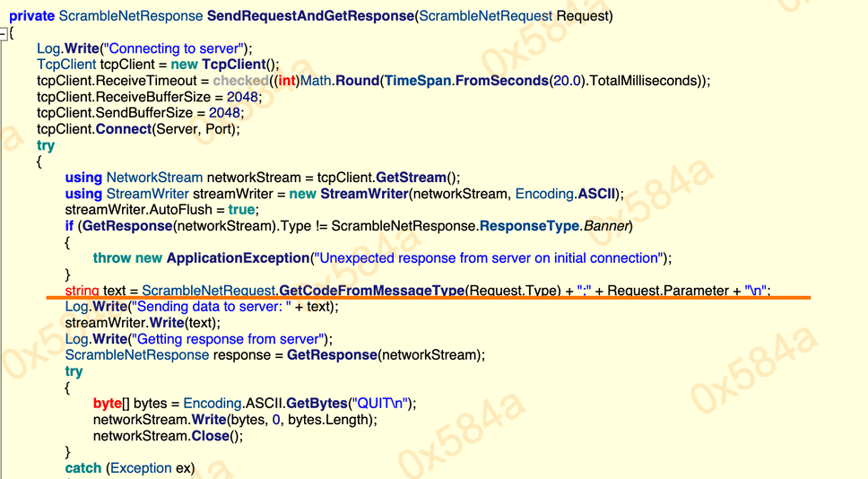
Task: Open the GetStream method reference
Action: click(409, 178)
